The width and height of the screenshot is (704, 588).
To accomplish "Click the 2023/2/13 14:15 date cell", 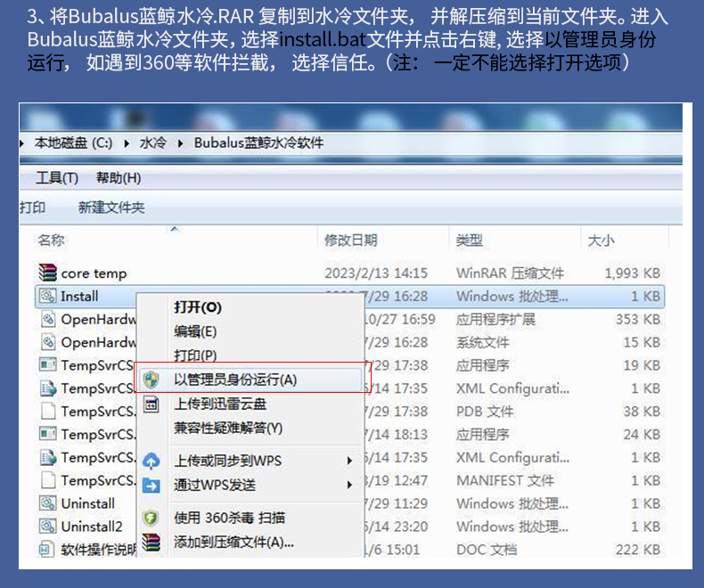I will pos(376,274).
